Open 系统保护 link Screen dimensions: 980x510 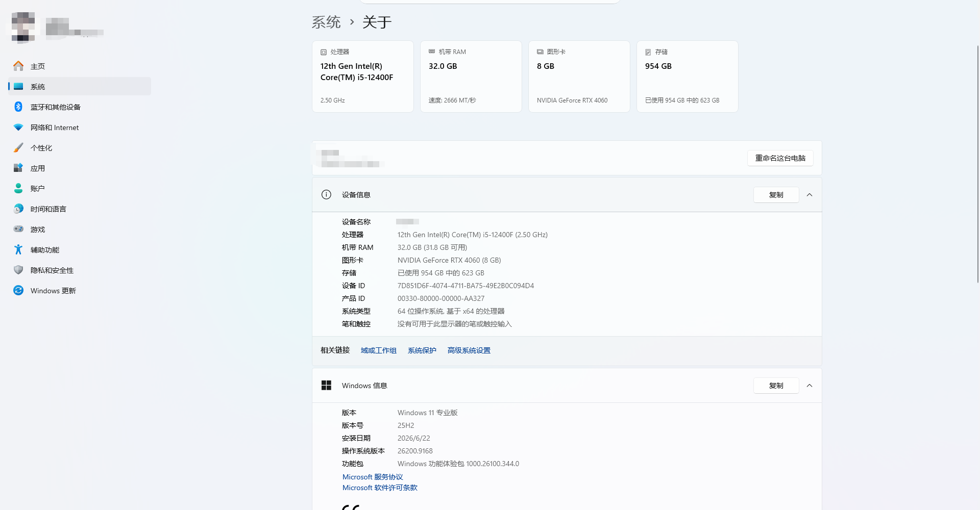pyautogui.click(x=422, y=350)
